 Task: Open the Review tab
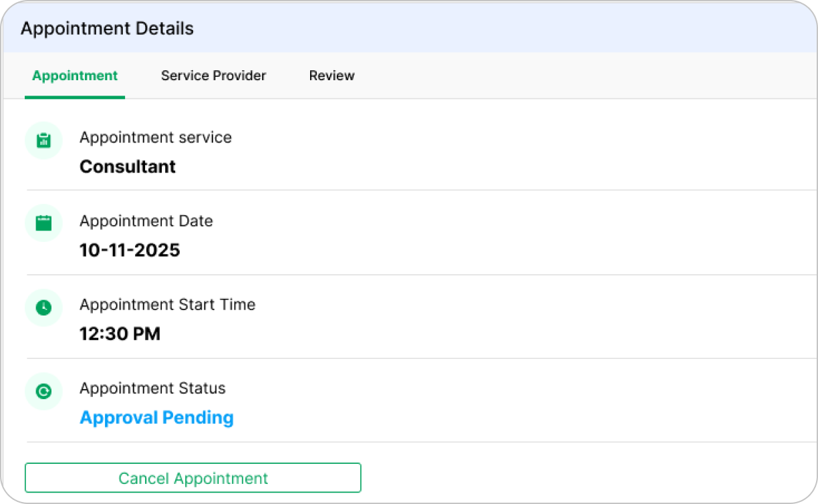point(331,76)
